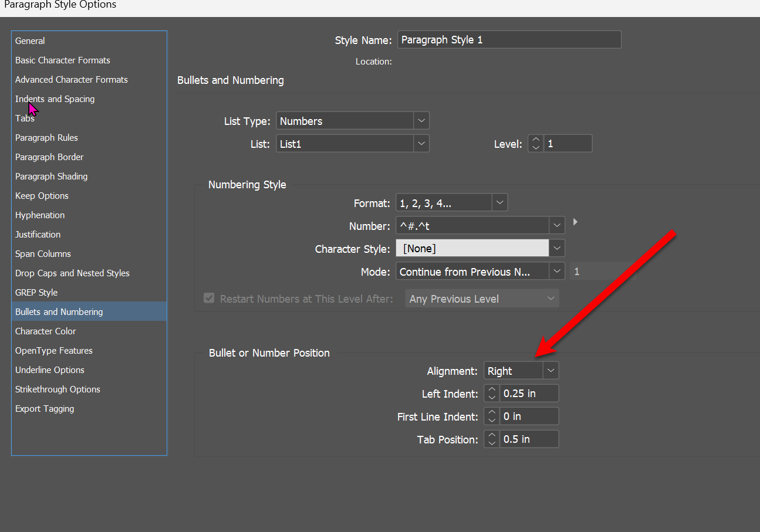Click the First Line Indent stepper arrows
Screen dimensions: 760x532
[x=492, y=416]
